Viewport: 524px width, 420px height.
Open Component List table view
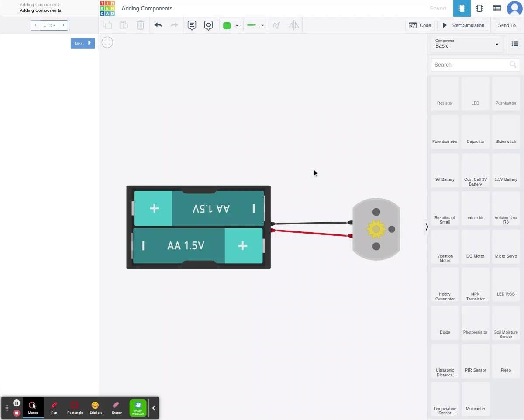(x=496, y=8)
